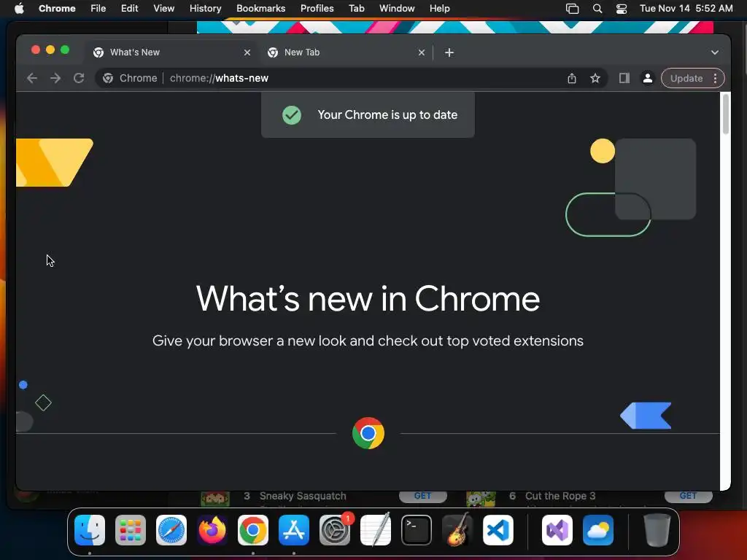This screenshot has width=747, height=560.
Task: Expand the tab search chevron
Action: 715,52
